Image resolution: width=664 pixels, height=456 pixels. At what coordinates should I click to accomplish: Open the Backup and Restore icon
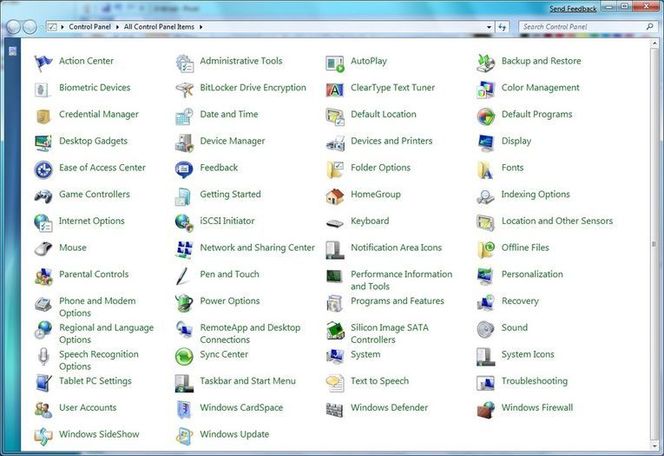point(485,63)
